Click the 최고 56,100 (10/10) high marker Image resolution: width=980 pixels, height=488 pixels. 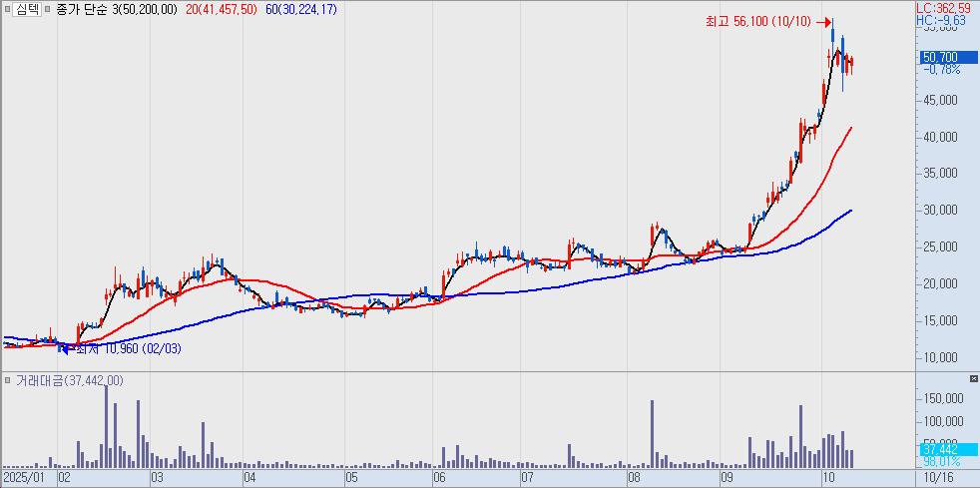(x=758, y=22)
